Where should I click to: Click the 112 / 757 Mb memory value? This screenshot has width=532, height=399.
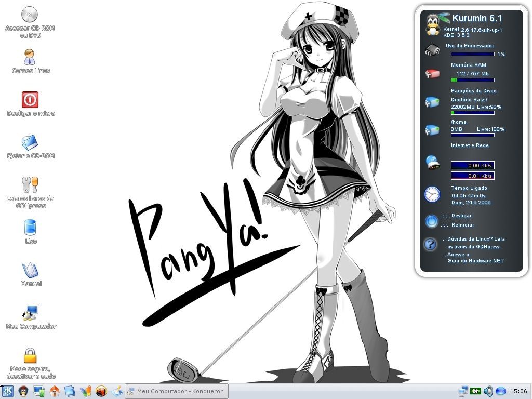[472, 74]
